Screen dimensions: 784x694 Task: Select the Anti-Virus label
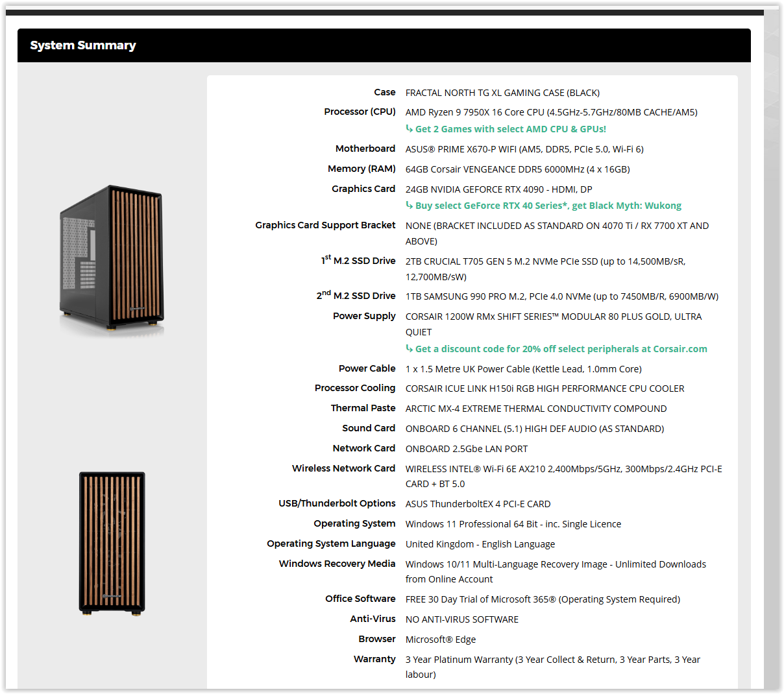[373, 619]
